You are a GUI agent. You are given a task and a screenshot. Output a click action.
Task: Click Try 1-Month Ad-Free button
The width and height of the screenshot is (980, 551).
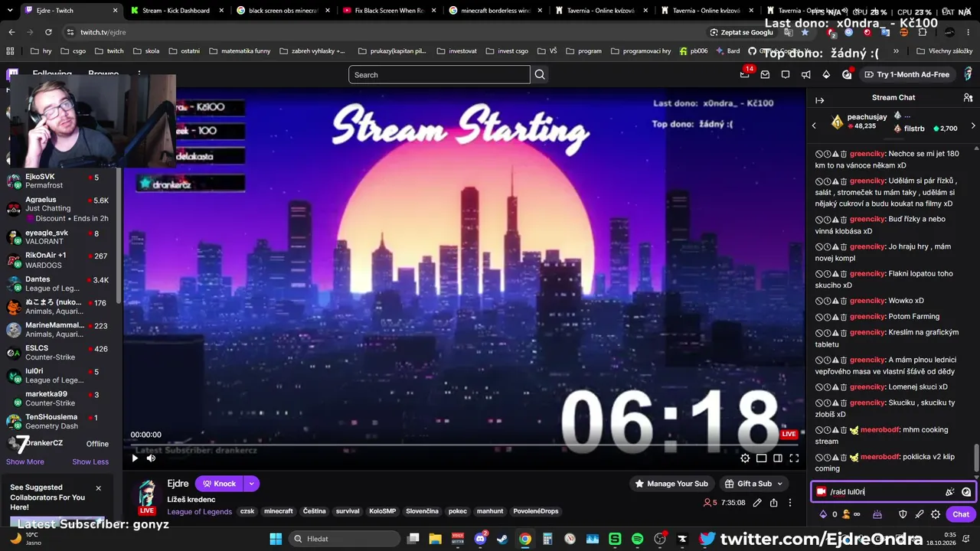coord(906,74)
